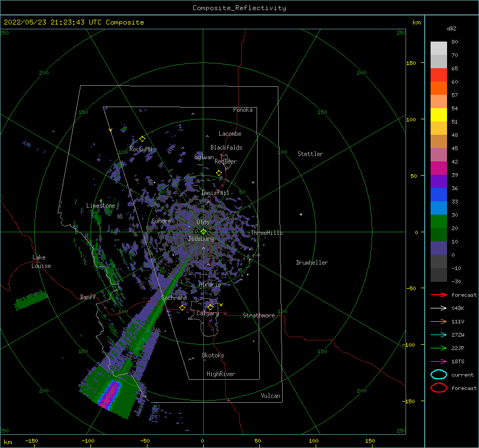Click the ThreeHills label on map
The height and width of the screenshot is (448, 479).
(x=267, y=233)
